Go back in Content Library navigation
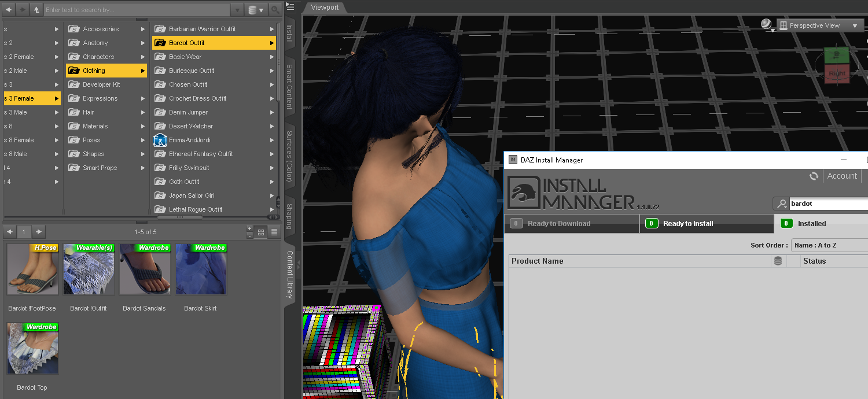The width and height of the screenshot is (868, 399). pyautogui.click(x=9, y=10)
